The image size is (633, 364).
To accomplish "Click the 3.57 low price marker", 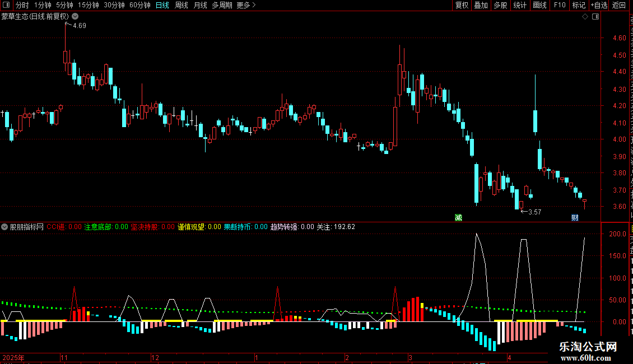I will (534, 212).
